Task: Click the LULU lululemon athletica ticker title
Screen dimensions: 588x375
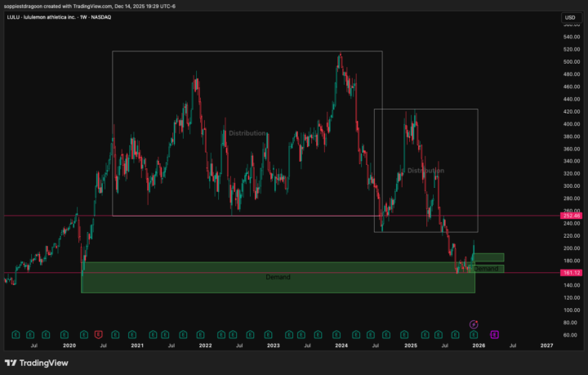Action: (59, 17)
